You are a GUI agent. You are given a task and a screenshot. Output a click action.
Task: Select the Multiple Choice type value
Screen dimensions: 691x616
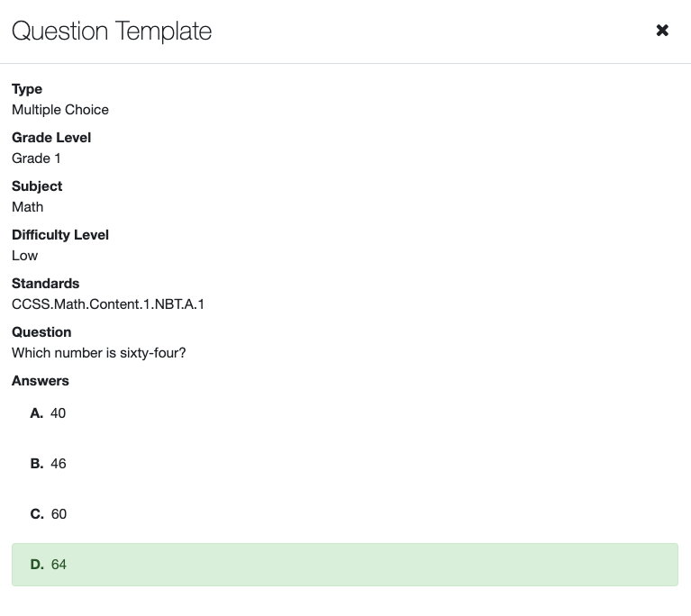(x=60, y=110)
